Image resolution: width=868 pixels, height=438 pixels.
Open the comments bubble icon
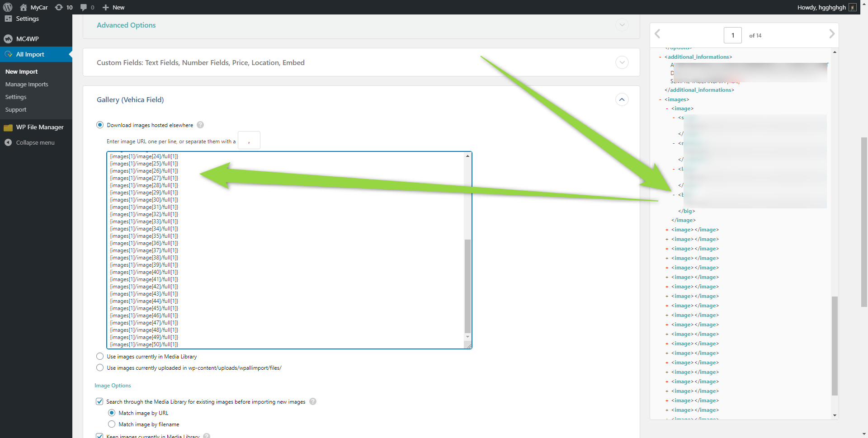pyautogui.click(x=84, y=7)
